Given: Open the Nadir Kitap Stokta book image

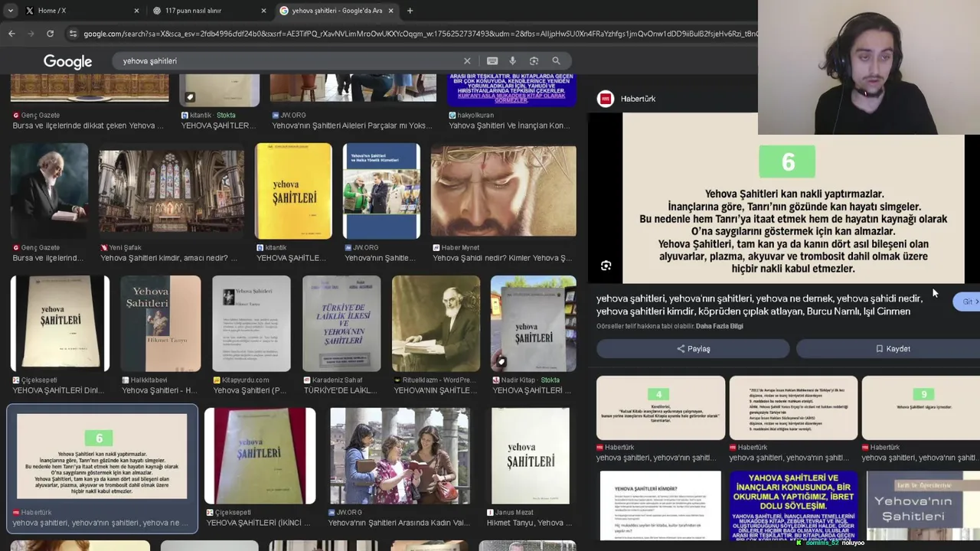Looking at the screenshot, I should coord(534,324).
